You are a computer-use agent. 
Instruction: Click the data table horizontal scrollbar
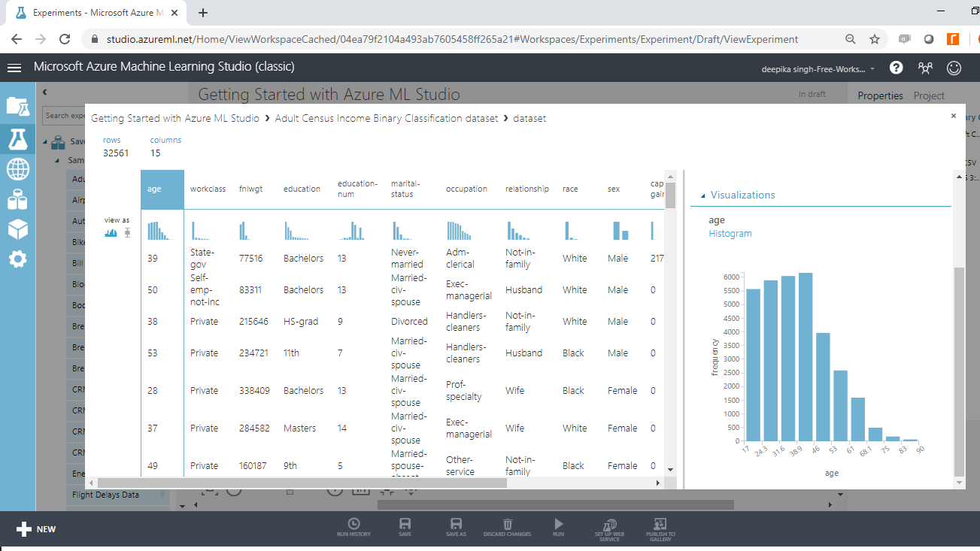[x=302, y=483]
